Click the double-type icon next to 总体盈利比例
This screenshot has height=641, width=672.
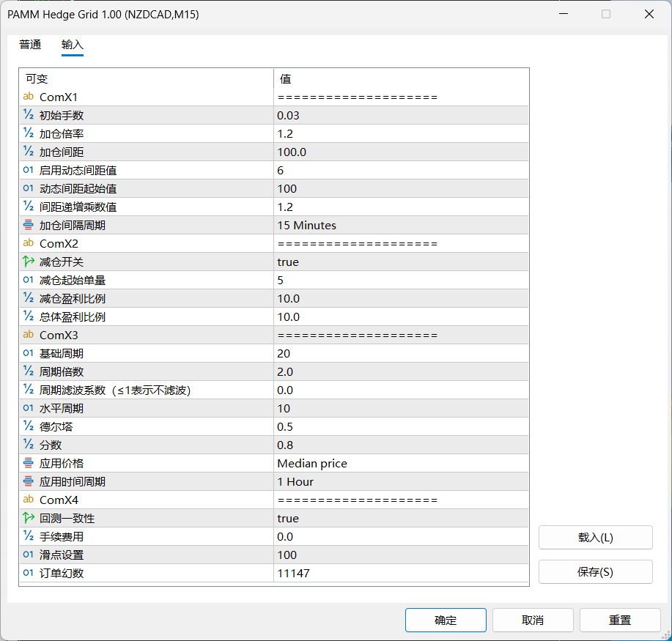point(29,316)
